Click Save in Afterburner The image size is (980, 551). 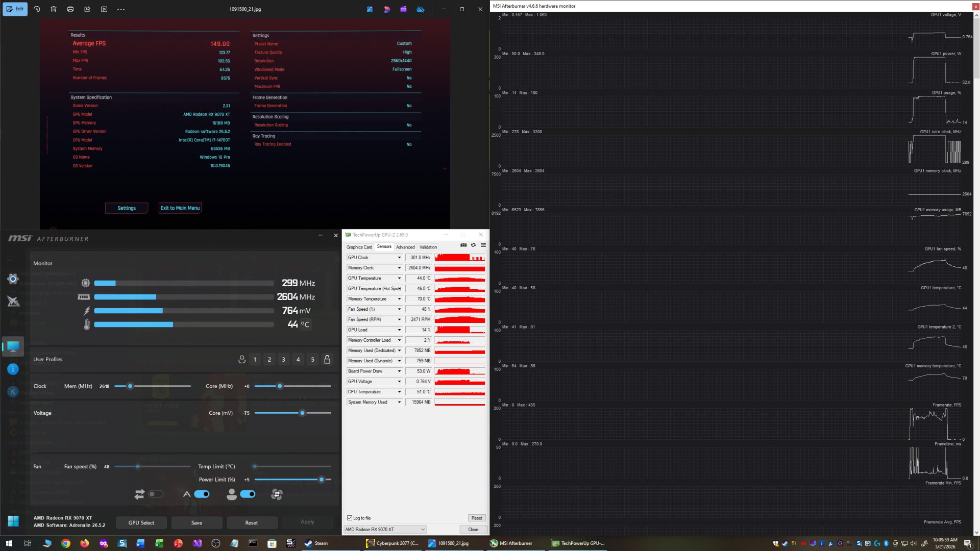(197, 522)
